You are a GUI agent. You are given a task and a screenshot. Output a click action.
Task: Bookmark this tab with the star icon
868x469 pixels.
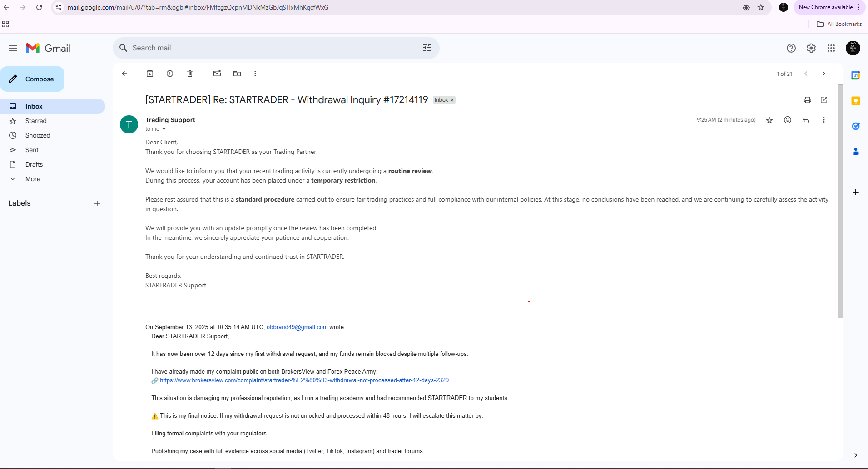761,7
